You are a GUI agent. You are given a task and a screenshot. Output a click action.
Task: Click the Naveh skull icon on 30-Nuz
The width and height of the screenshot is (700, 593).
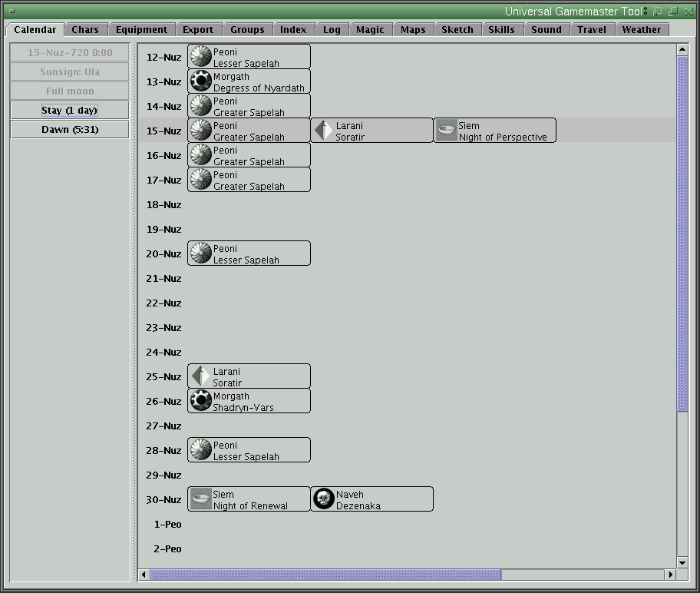click(324, 499)
